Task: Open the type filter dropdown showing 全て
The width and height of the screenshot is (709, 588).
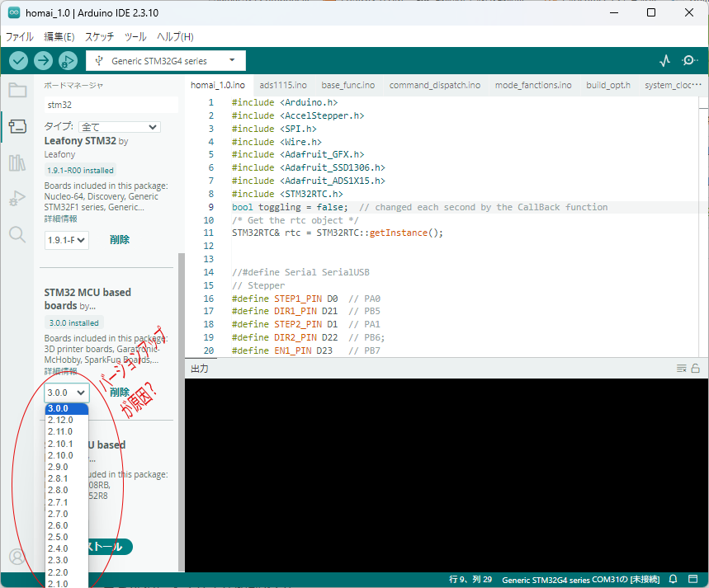Action: tap(120, 127)
